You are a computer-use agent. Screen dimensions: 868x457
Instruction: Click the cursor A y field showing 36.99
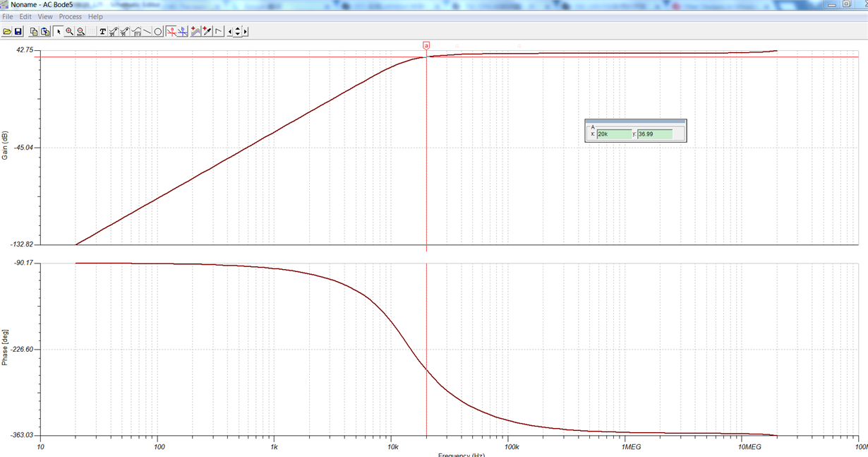(x=654, y=133)
